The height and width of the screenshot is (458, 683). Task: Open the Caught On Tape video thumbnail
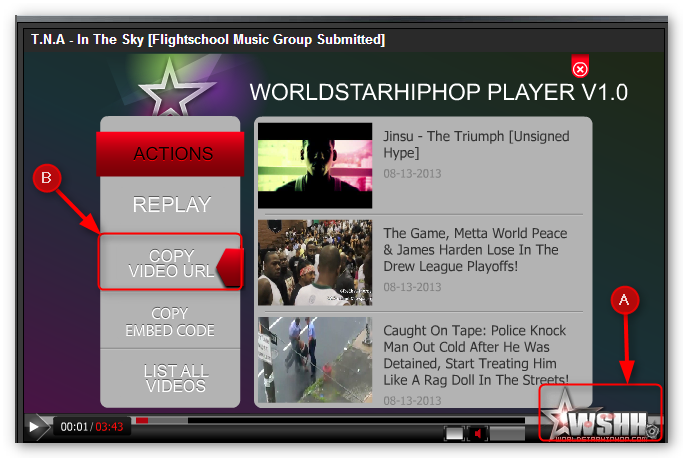pyautogui.click(x=315, y=360)
